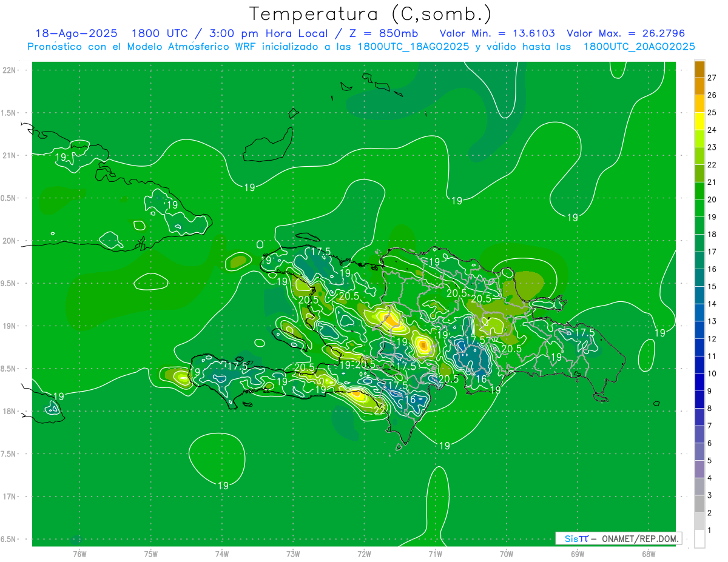Click the "70W" longitude axis label
The height and width of the screenshot is (562, 728).
coord(507,554)
